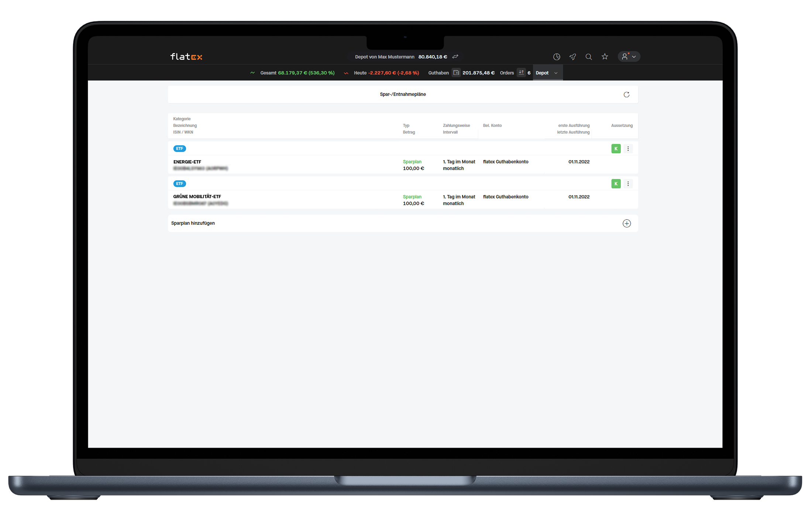Refresh the Spar-/Entnahmepläne list
Image resolution: width=812 pixels, height=513 pixels.
tap(626, 94)
